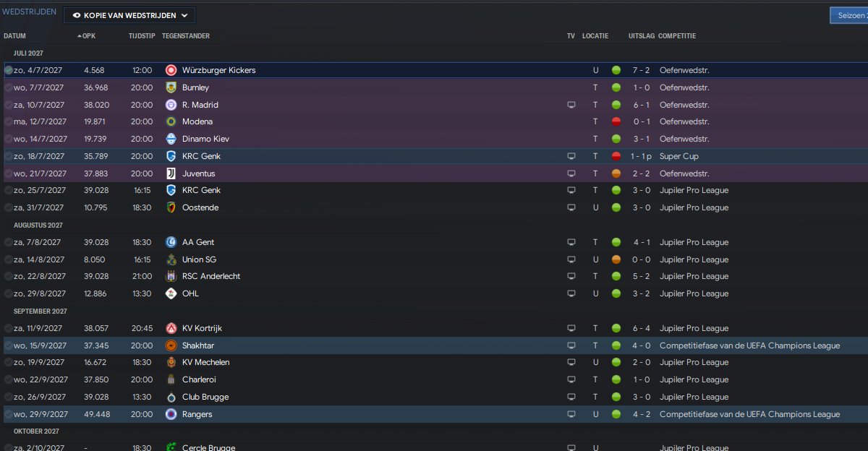Click the Burnley club crest icon

(171, 87)
